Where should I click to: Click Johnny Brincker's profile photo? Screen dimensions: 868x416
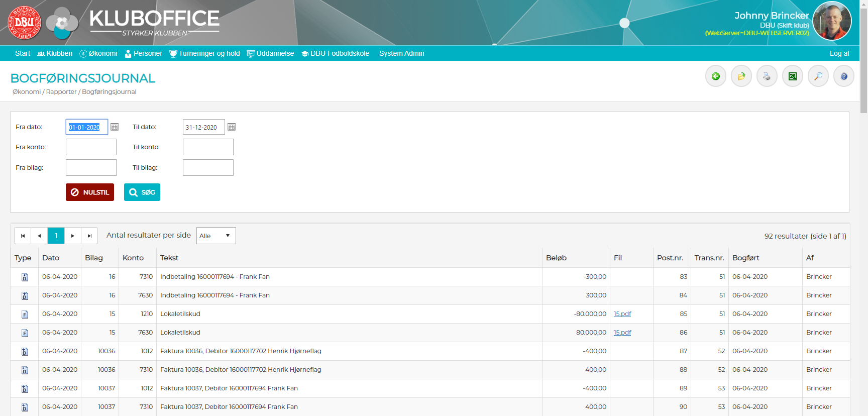(832, 21)
